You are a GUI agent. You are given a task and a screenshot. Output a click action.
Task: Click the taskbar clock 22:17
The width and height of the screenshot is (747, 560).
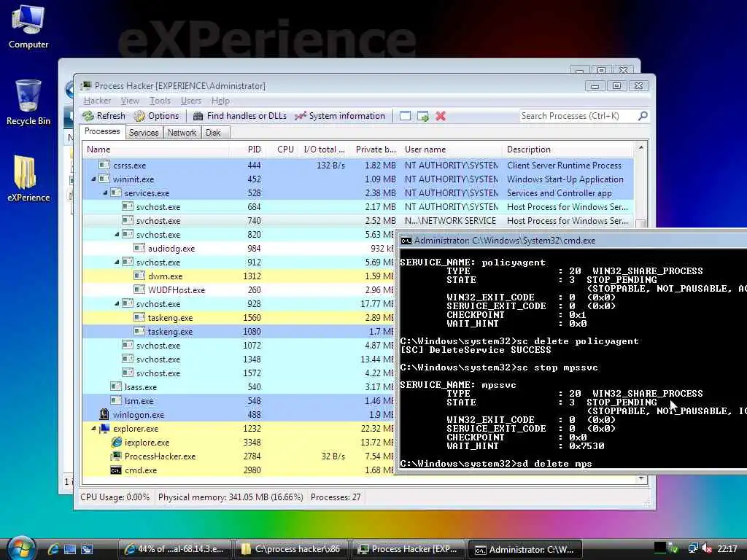point(727,548)
